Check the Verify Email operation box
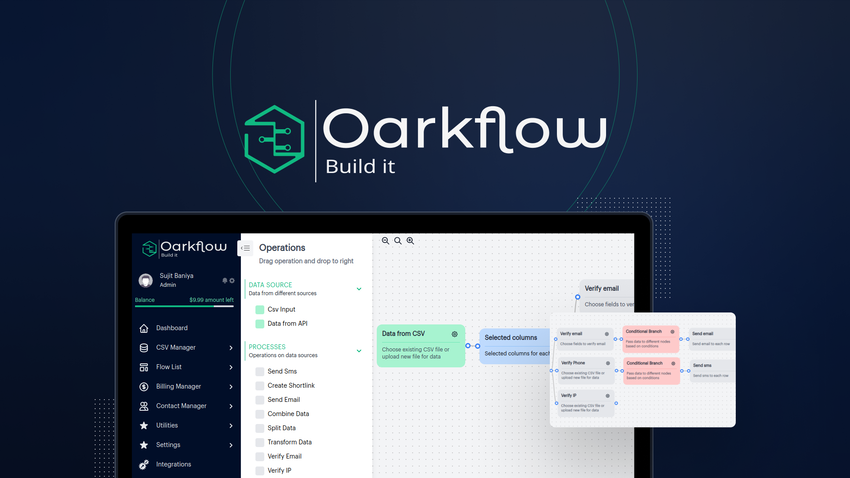Image resolution: width=850 pixels, height=478 pixels. 260,456
